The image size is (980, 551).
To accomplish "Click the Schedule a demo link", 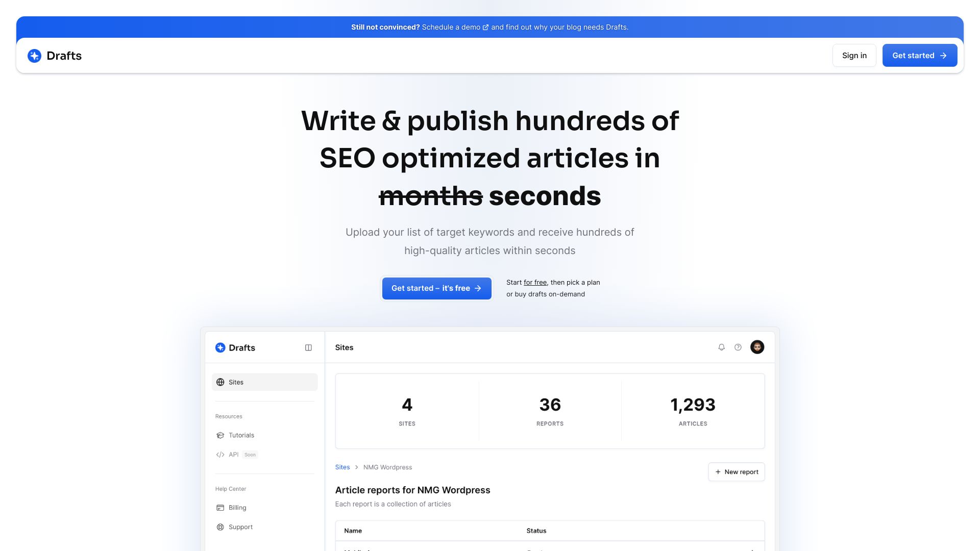I will tap(451, 27).
